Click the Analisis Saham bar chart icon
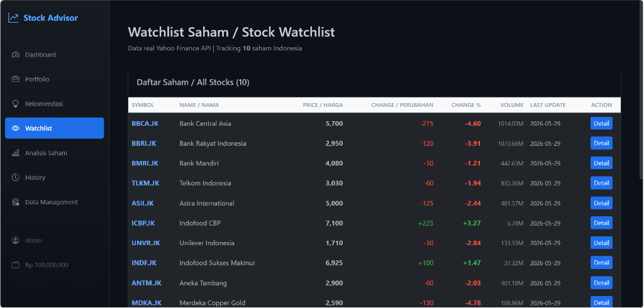Viewport: 644px width, 308px height. click(x=16, y=153)
